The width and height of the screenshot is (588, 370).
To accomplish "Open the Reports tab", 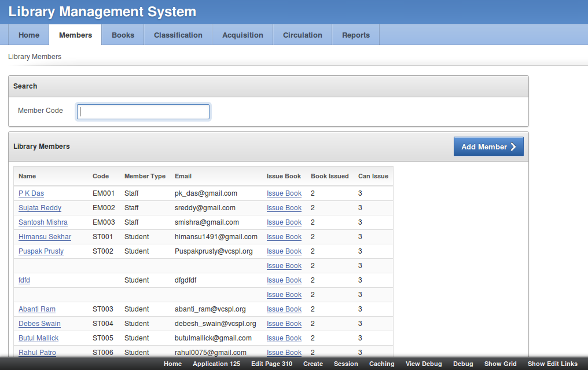I will pyautogui.click(x=355, y=35).
